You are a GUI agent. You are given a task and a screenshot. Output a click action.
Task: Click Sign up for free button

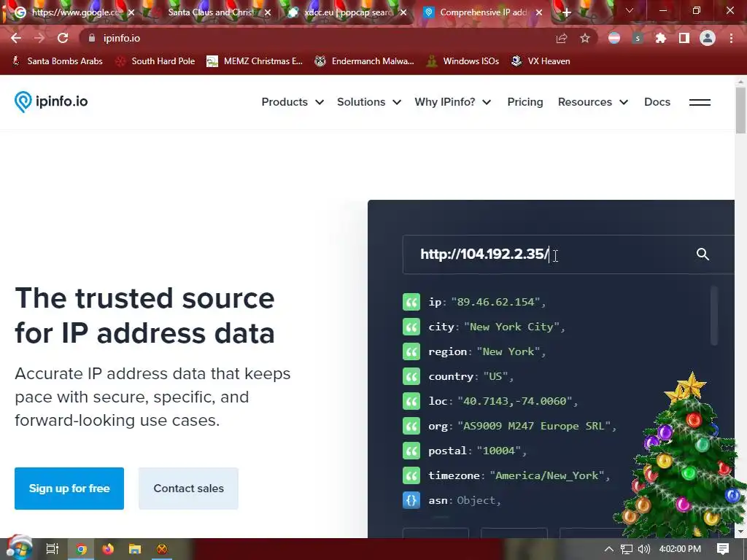click(x=69, y=489)
